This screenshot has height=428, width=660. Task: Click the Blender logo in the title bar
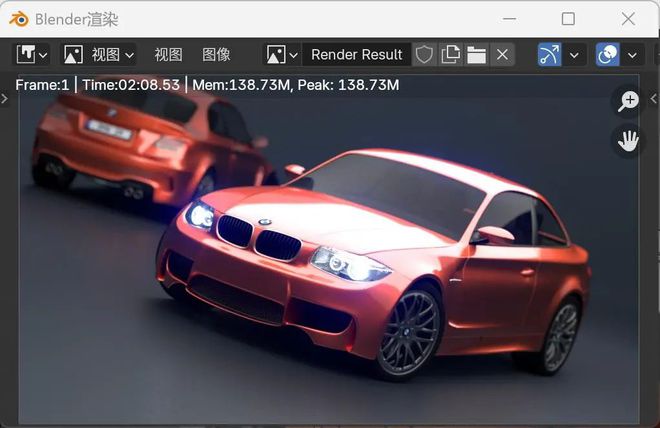pos(19,19)
